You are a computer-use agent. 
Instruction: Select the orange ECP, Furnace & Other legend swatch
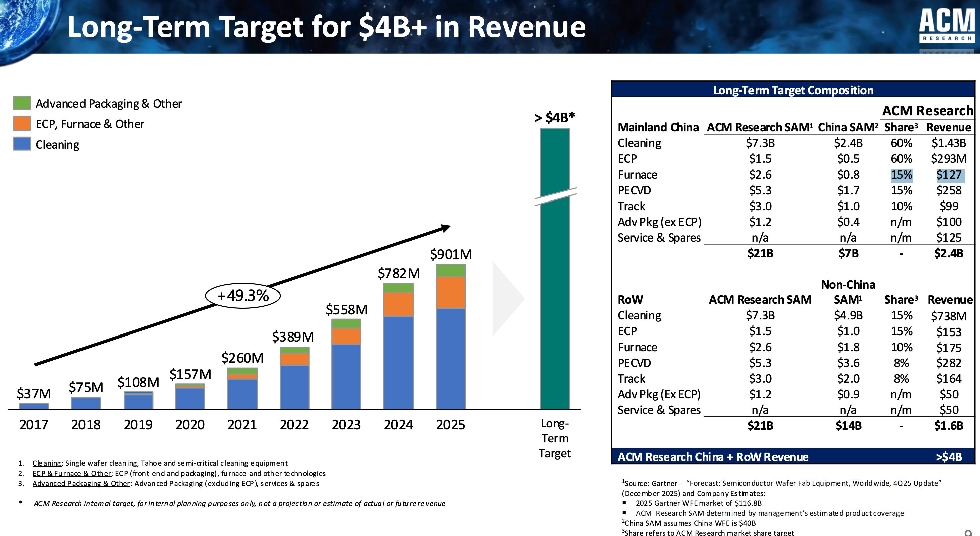pos(22,123)
